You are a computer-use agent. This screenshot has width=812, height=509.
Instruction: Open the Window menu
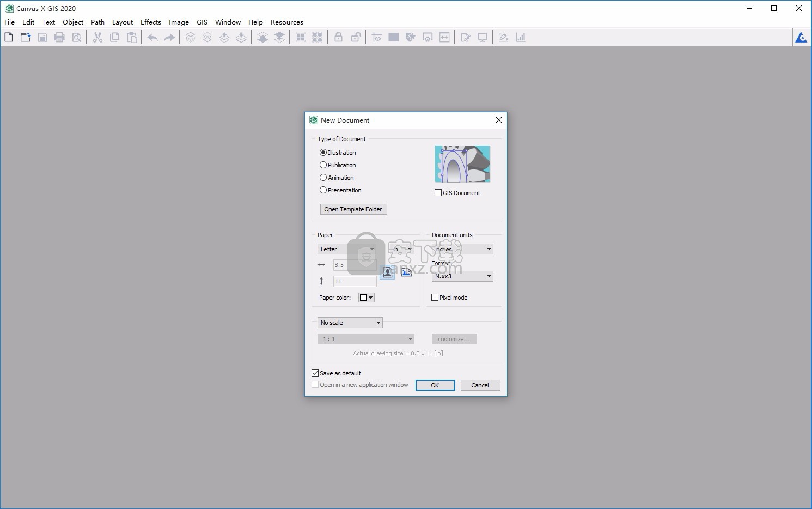click(x=228, y=22)
